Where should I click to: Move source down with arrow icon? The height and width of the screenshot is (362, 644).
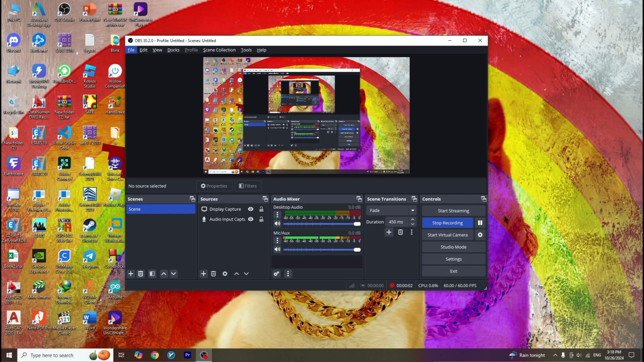point(246,274)
